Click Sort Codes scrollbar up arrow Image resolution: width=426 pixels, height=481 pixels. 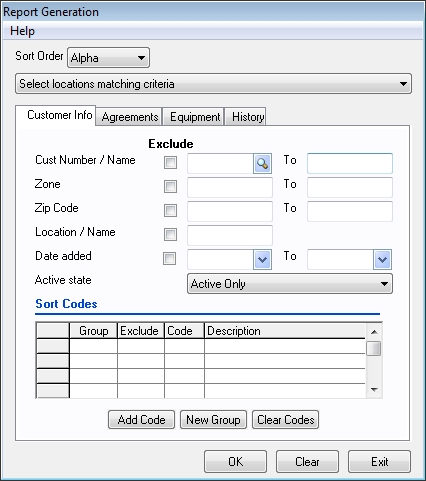click(x=374, y=332)
